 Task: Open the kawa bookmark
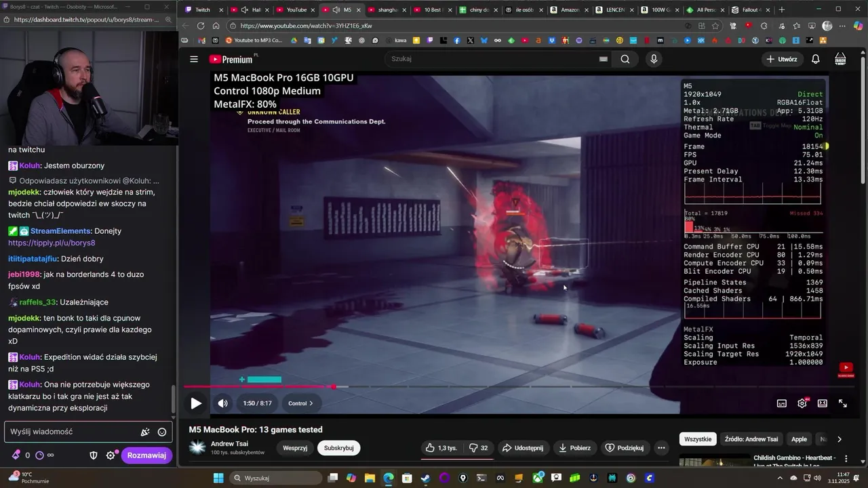click(395, 41)
